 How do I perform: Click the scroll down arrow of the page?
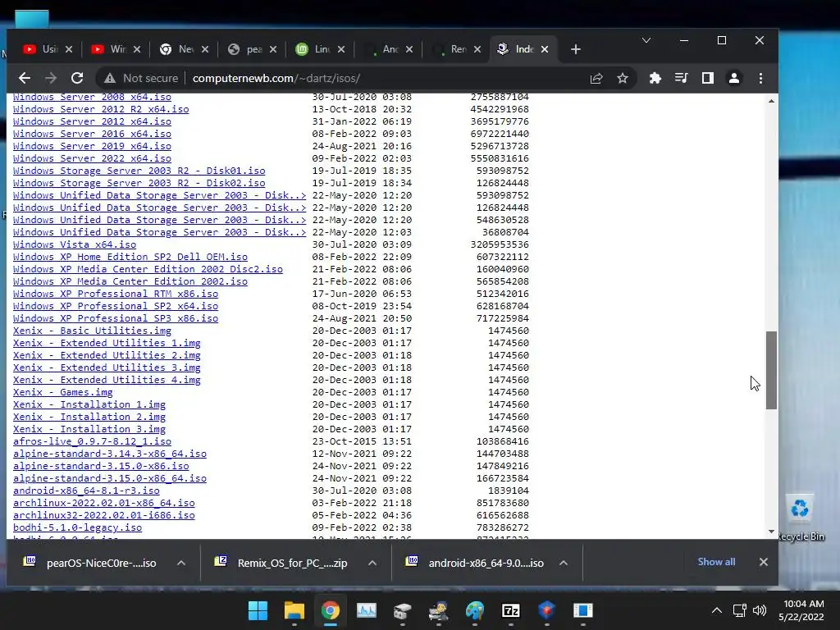[x=771, y=532]
